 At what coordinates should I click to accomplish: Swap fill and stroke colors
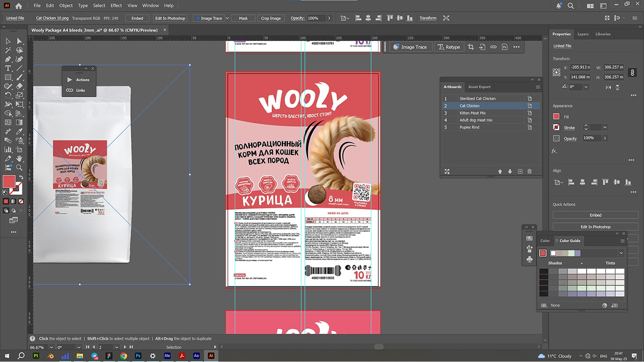(x=21, y=178)
